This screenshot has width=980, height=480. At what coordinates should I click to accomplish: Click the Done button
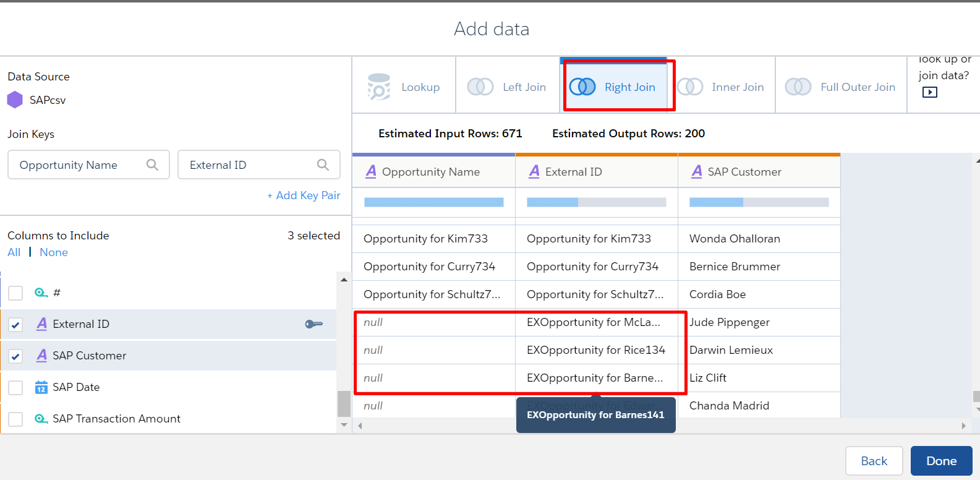(941, 461)
